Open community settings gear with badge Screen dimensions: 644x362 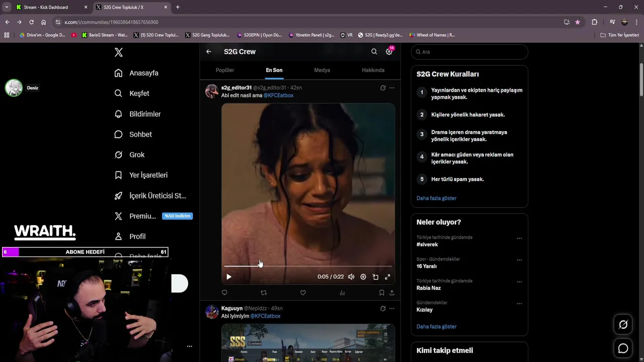point(389,51)
